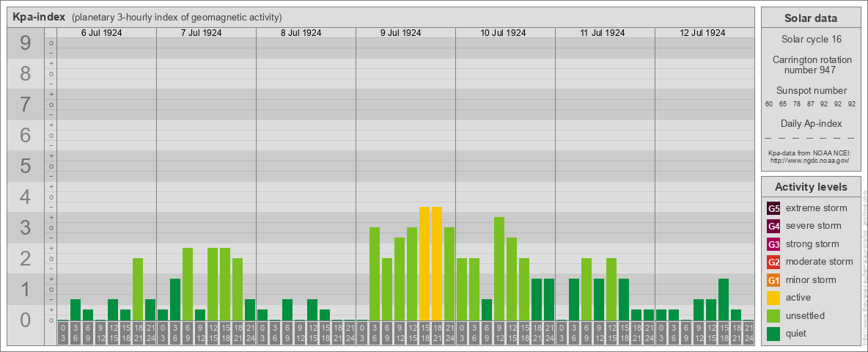Click the 9-12 bar on 10 Jul 1924

[499, 268]
